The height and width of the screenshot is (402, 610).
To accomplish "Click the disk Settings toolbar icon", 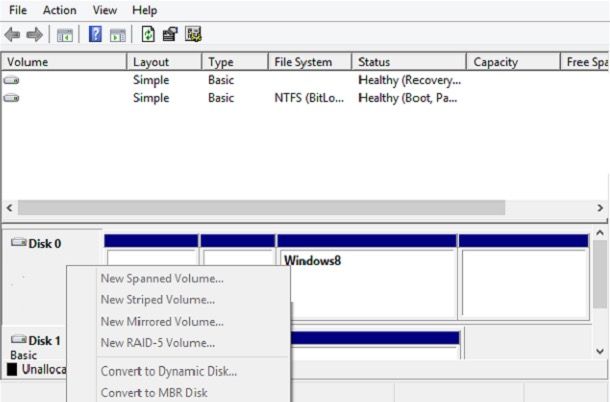I will 193,34.
